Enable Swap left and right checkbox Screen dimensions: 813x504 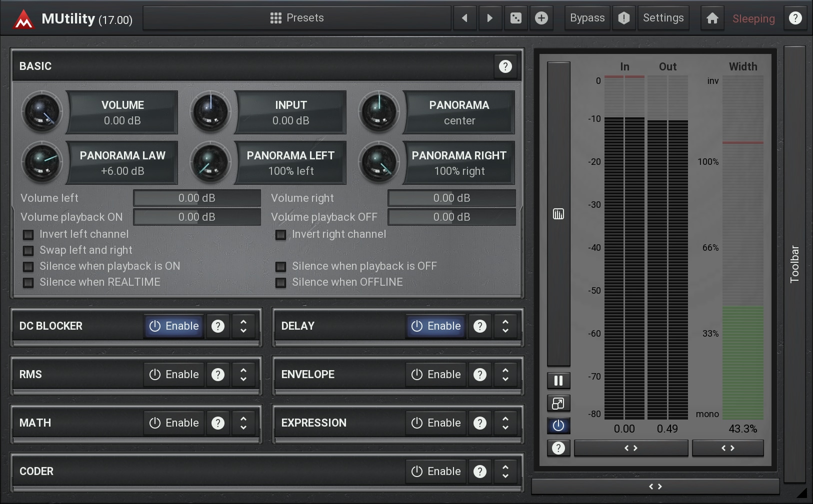28,251
